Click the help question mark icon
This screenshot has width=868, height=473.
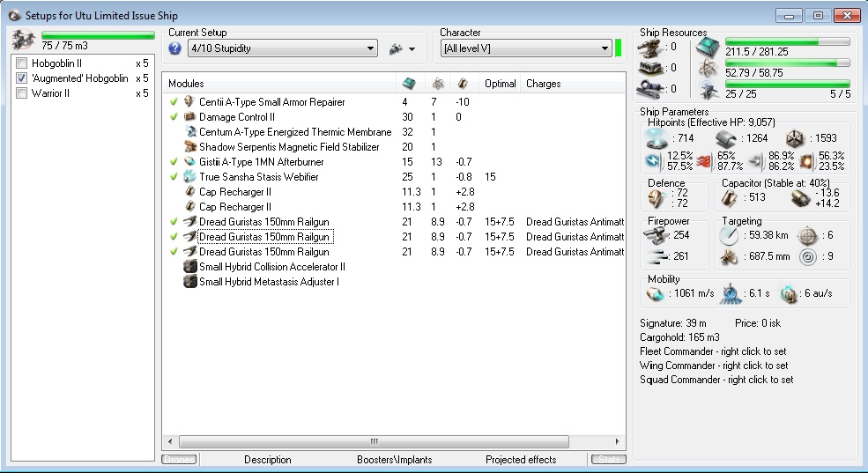coord(175,48)
